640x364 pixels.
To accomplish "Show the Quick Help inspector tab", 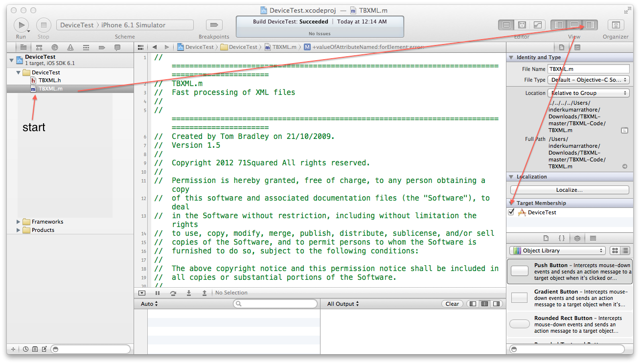I will point(577,47).
